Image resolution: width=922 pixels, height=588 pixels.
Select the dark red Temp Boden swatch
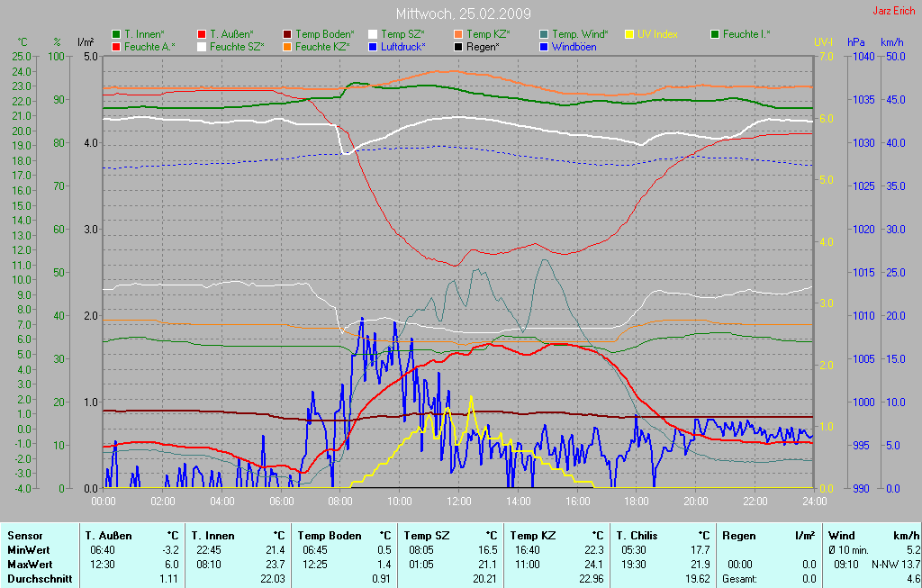(x=287, y=34)
